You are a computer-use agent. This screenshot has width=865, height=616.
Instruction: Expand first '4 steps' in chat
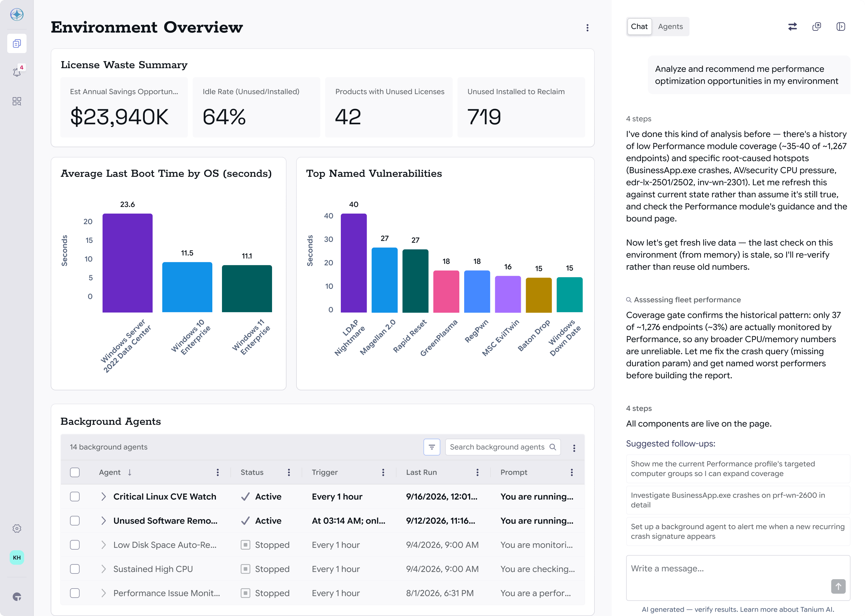[638, 119]
